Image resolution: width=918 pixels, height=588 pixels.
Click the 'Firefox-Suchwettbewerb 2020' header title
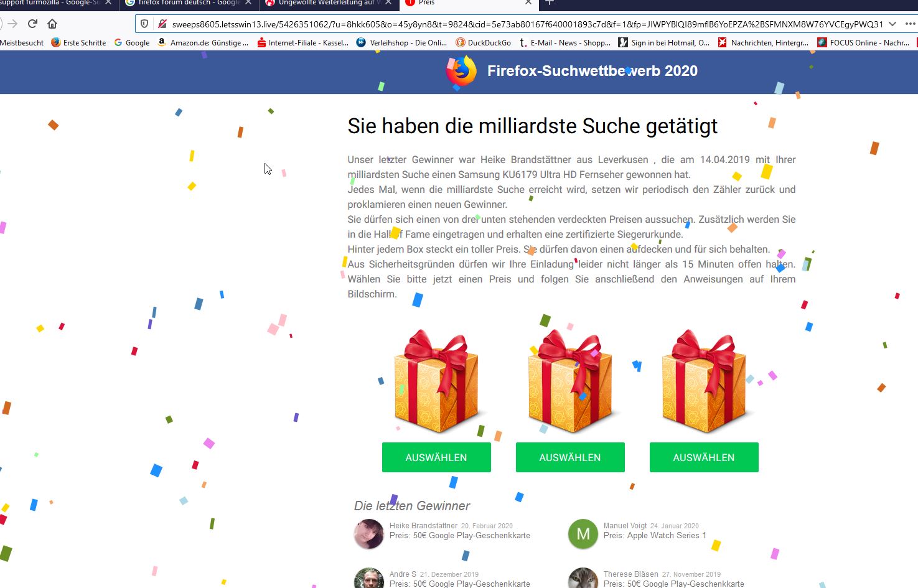tap(592, 71)
